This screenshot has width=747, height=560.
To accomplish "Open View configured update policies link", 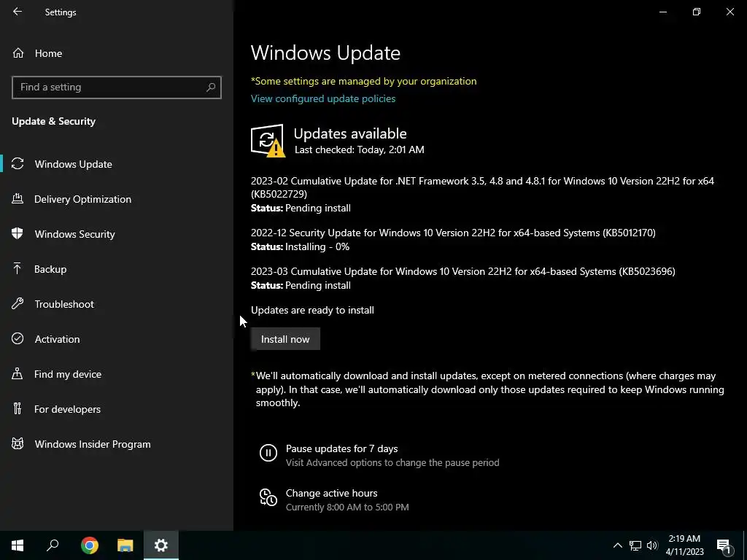I will click(323, 98).
